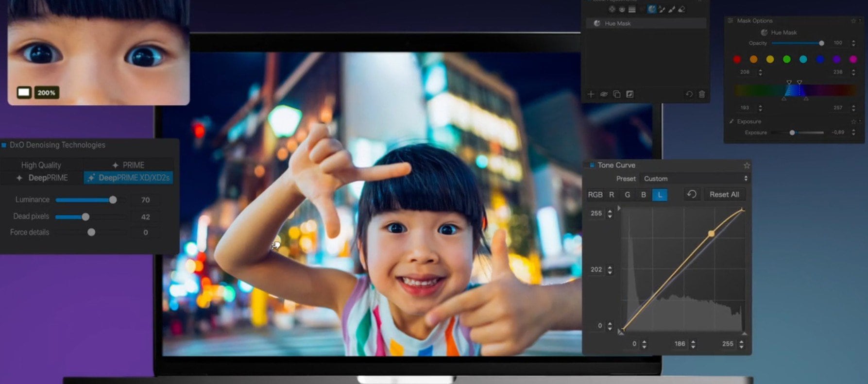The image size is (868, 384).
Task: Click the Reset All button
Action: click(x=724, y=195)
